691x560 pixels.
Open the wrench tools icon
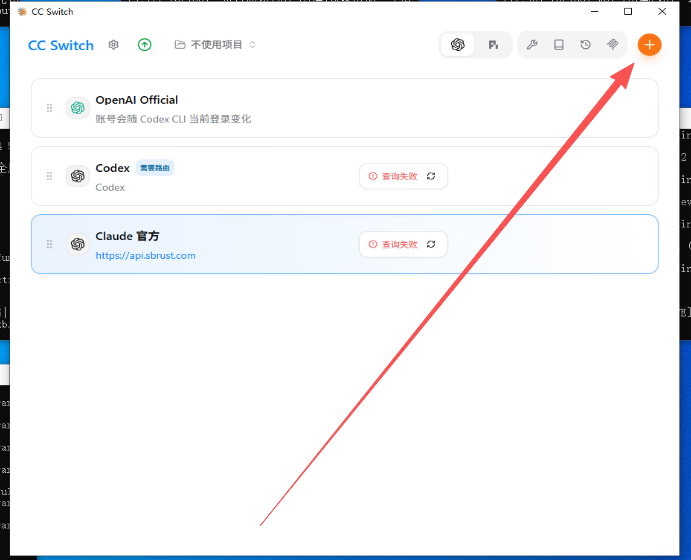point(532,45)
